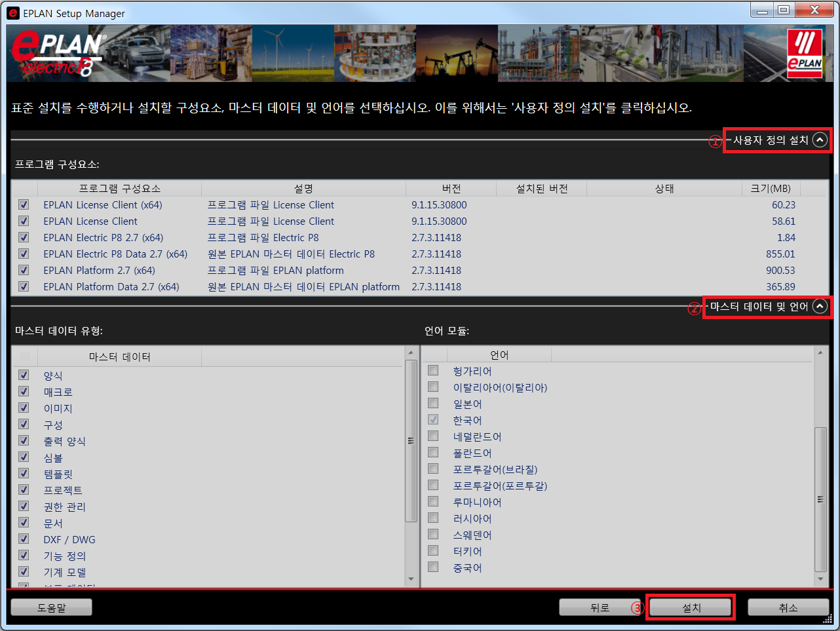The image size is (840, 631).
Task: Select the EPLAN Platform Data 2.7 (x64) row text
Action: [x=111, y=286]
